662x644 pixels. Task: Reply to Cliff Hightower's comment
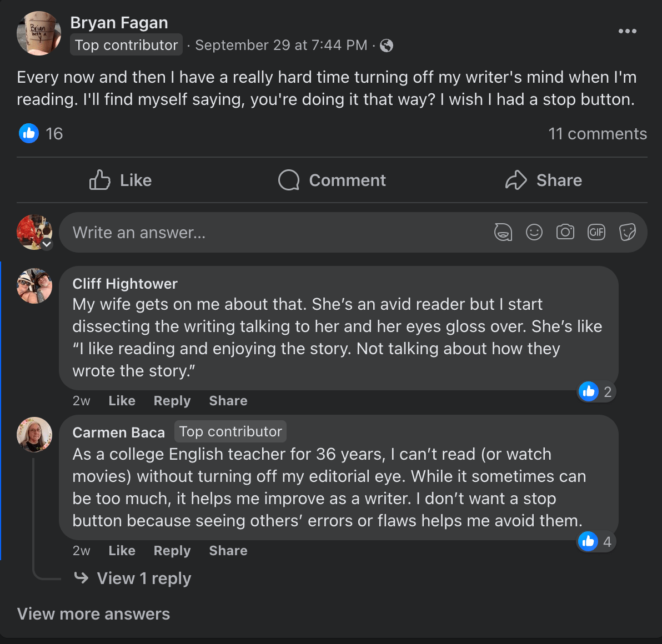pyautogui.click(x=172, y=401)
